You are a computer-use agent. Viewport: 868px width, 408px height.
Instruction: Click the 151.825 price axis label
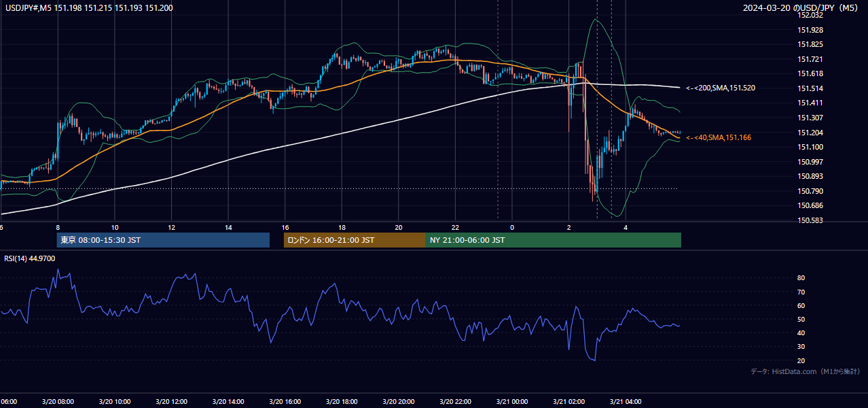810,44
